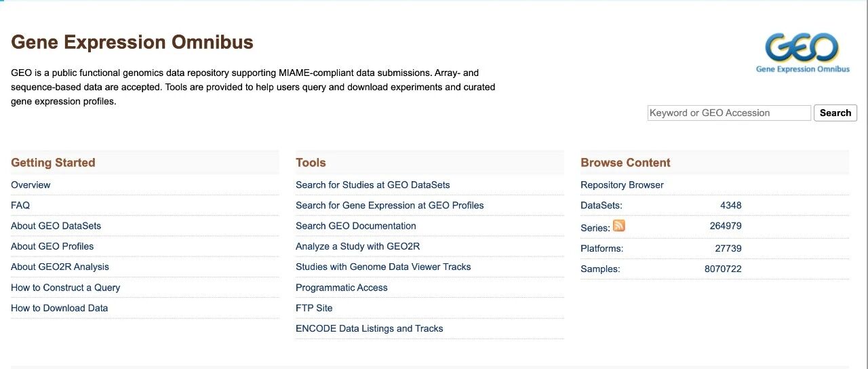Open How to Download Data

coord(59,308)
